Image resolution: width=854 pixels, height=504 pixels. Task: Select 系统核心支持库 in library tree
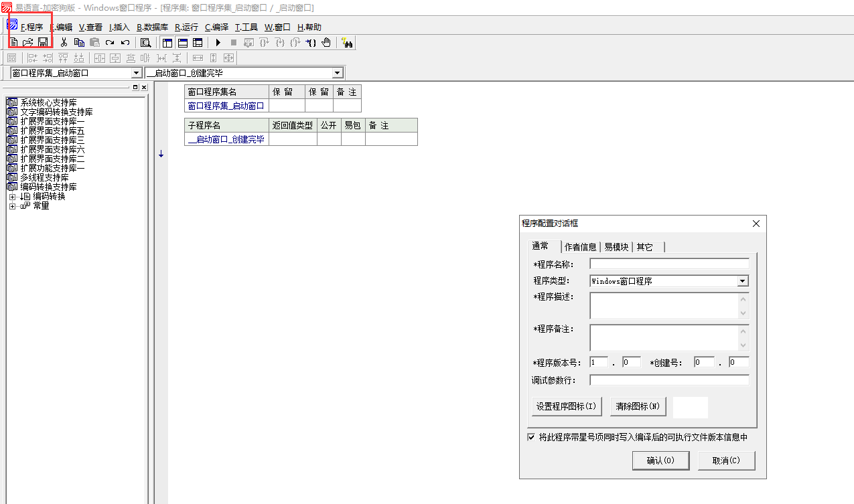point(48,103)
